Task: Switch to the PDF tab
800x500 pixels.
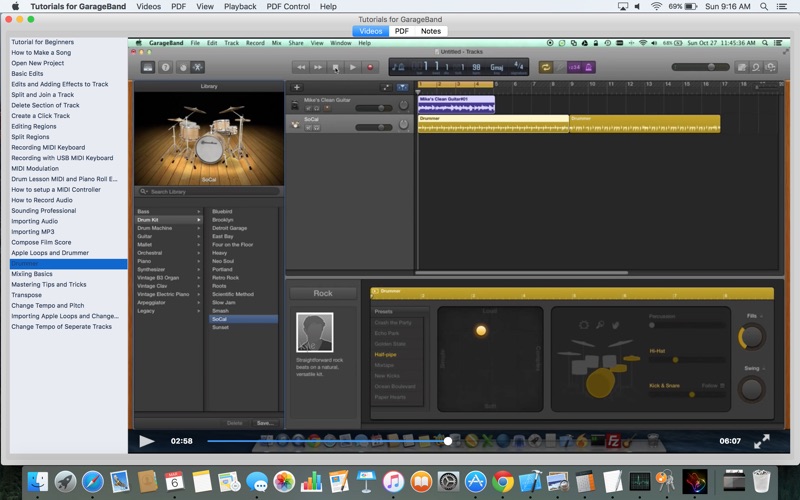Action: (402, 31)
